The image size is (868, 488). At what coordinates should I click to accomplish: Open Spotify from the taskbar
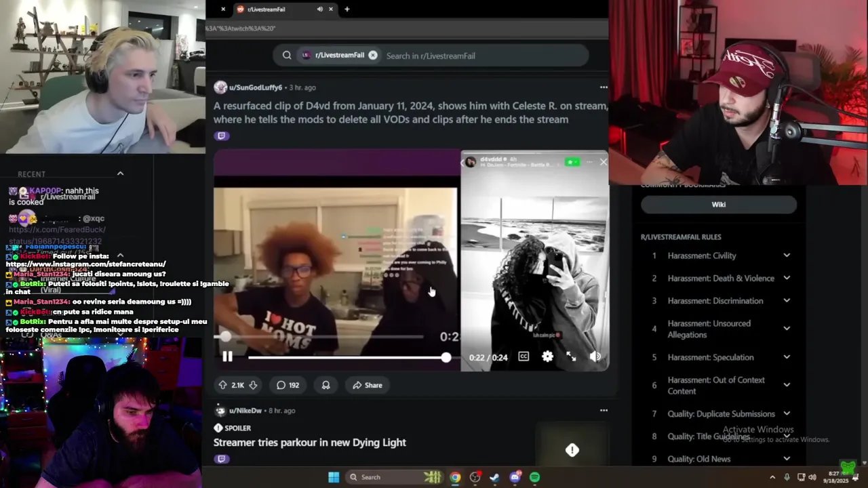click(534, 477)
